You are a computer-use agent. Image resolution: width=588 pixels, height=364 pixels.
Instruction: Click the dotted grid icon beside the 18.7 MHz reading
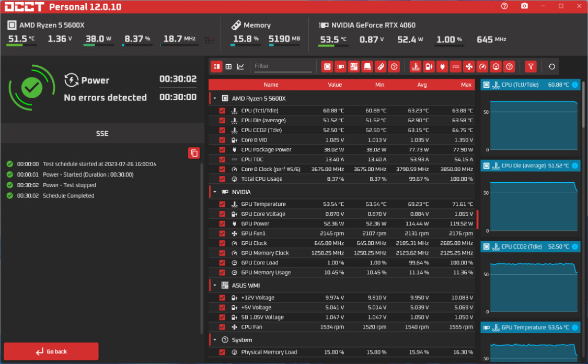[209, 40]
